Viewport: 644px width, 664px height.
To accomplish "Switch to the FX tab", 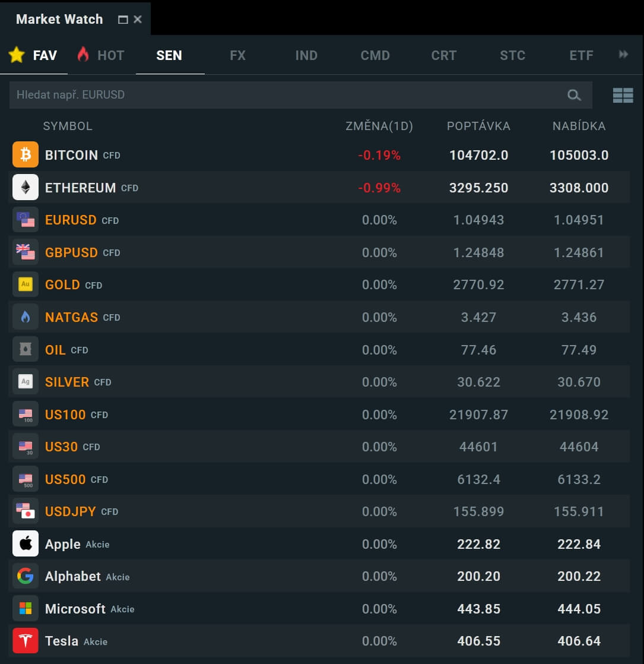I will [x=237, y=55].
